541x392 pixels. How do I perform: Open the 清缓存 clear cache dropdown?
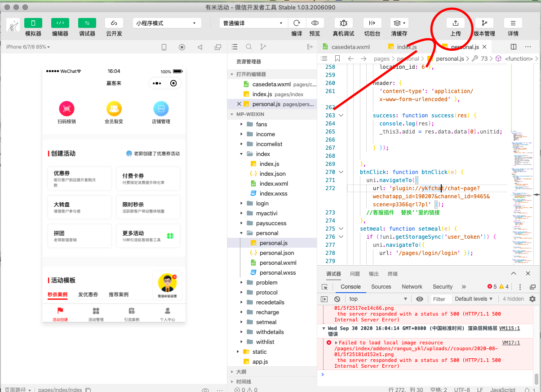(x=399, y=23)
